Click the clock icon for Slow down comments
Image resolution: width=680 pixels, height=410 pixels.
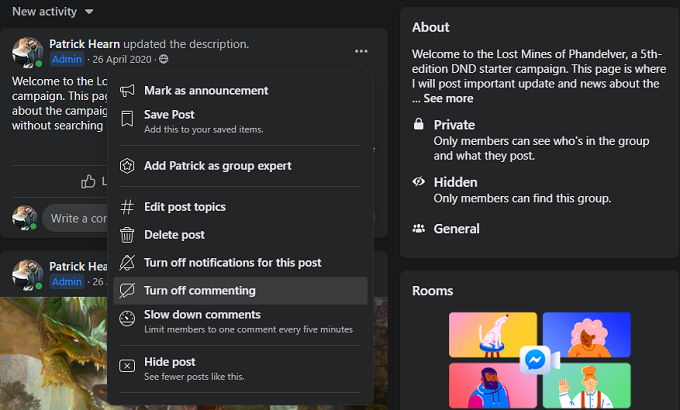pyautogui.click(x=127, y=318)
